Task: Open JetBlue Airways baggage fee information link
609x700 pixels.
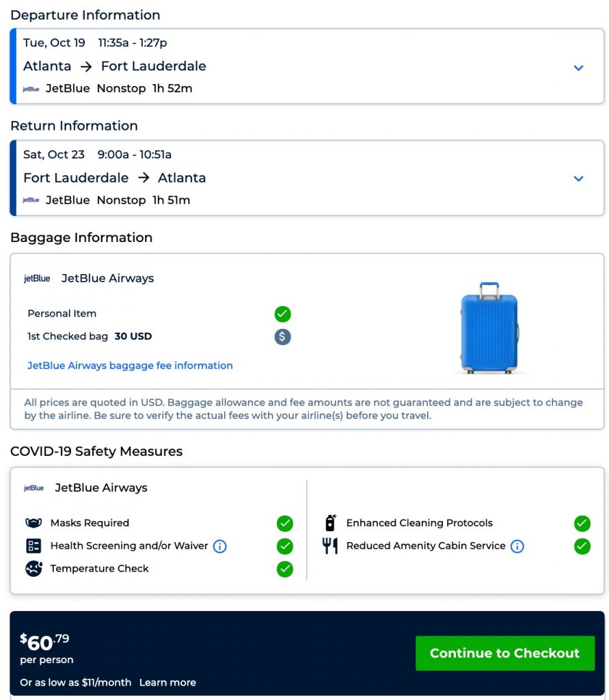Action: pyautogui.click(x=130, y=366)
